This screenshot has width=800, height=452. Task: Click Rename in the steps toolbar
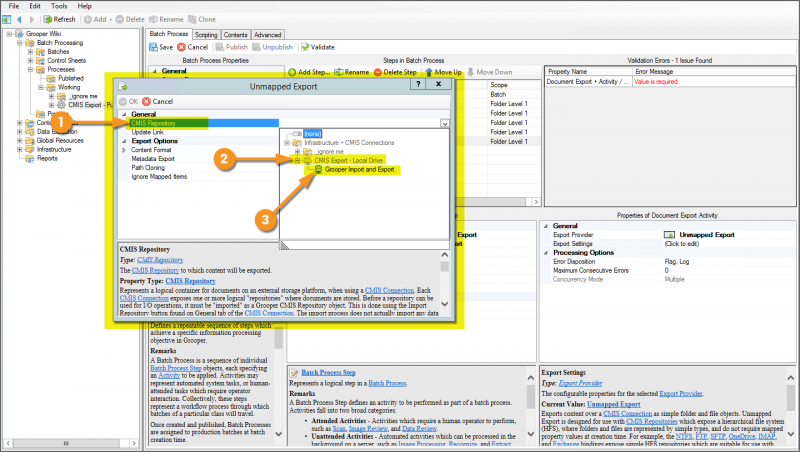(x=352, y=72)
